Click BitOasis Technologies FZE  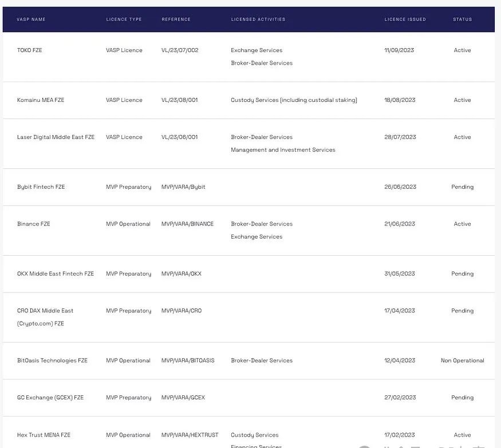(x=53, y=360)
